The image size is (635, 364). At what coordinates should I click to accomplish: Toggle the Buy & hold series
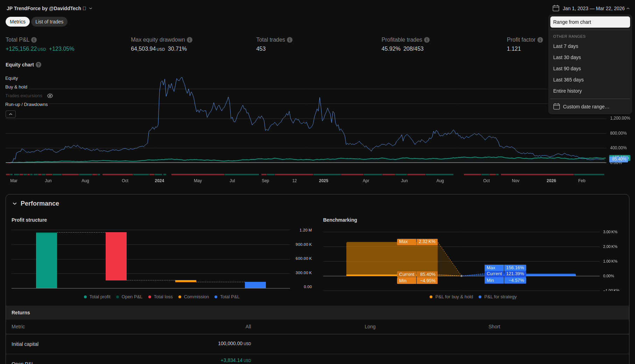pos(16,87)
